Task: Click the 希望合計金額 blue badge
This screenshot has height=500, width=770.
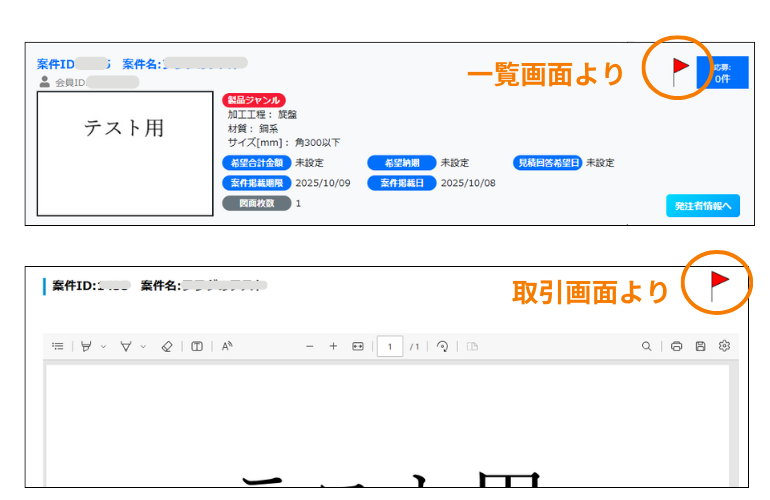Action: (x=257, y=163)
